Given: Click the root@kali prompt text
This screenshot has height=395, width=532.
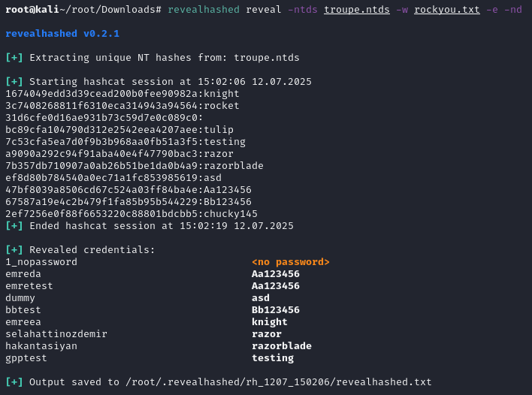Looking at the screenshot, I should [32, 9].
